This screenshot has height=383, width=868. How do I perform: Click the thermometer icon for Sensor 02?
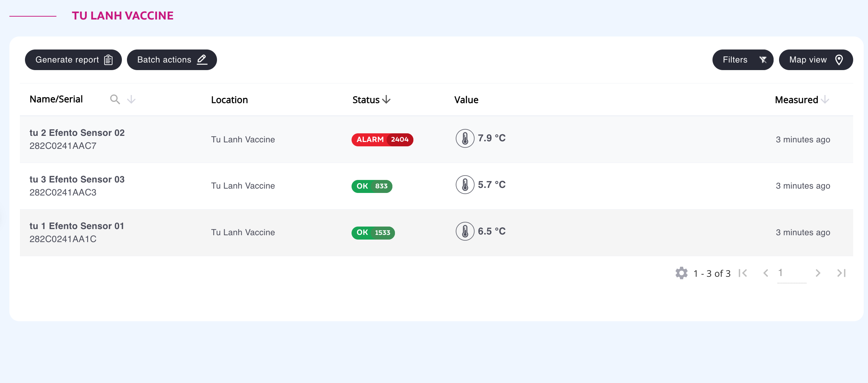(x=465, y=138)
